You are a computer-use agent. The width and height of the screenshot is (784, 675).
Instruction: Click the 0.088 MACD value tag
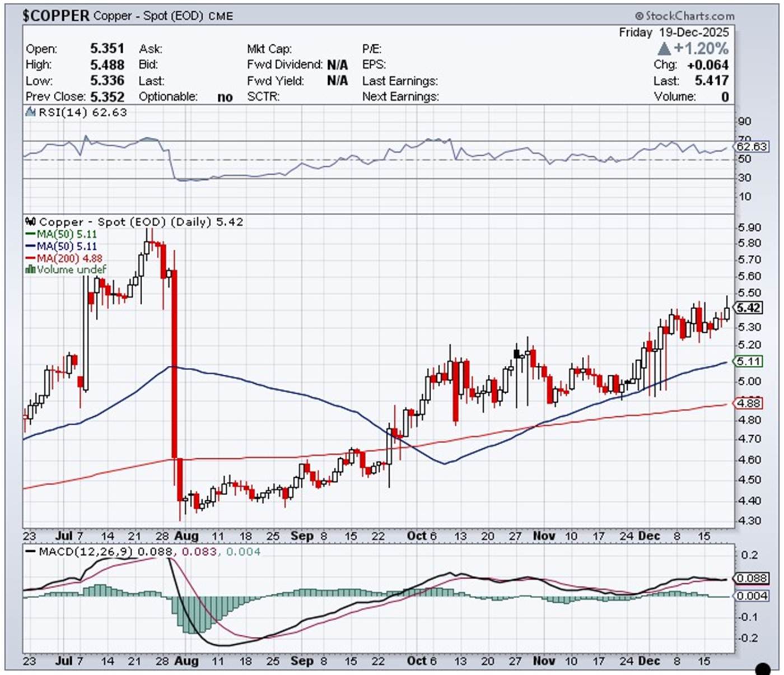pos(751,578)
